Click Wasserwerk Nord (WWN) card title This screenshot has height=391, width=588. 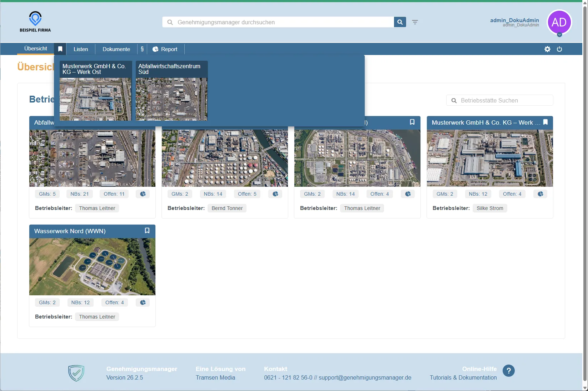click(x=70, y=231)
